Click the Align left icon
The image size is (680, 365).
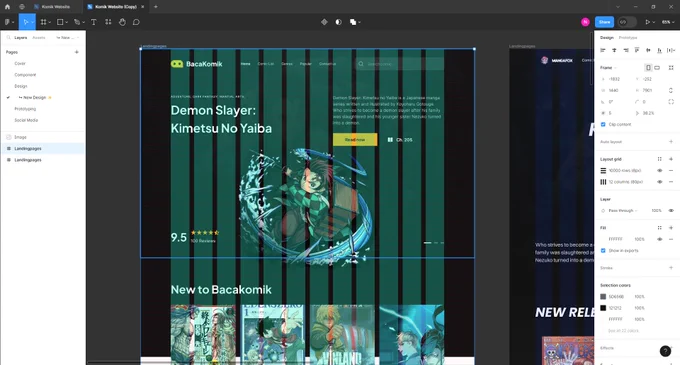pos(603,50)
